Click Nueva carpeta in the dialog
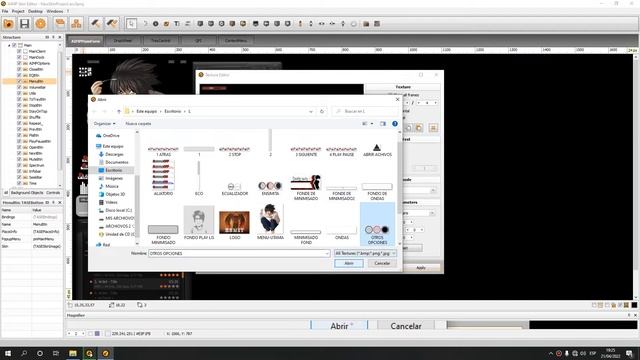The height and width of the screenshot is (360, 640). pos(138,124)
